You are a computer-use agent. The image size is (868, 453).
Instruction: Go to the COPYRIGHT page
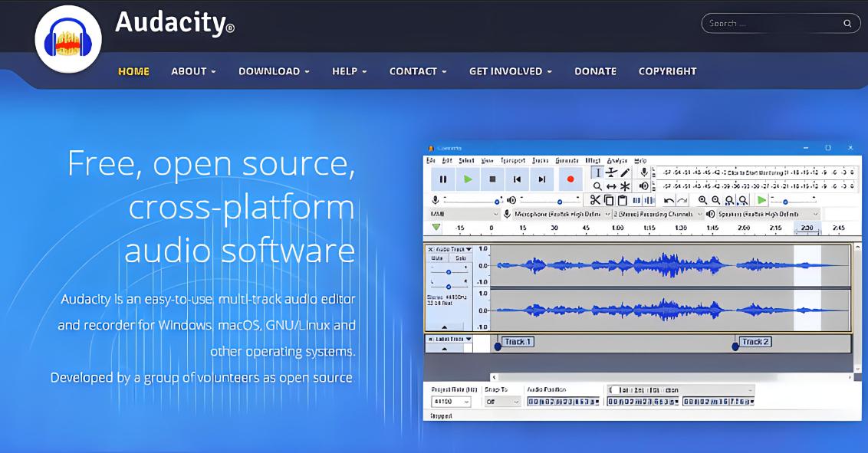pos(667,71)
